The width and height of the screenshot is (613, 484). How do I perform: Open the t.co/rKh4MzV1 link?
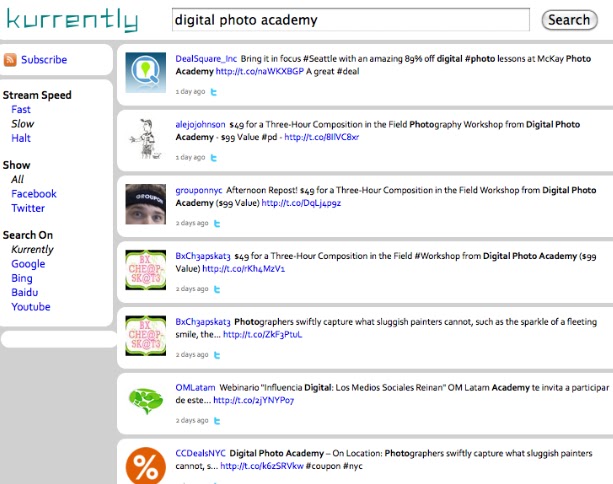244,269
